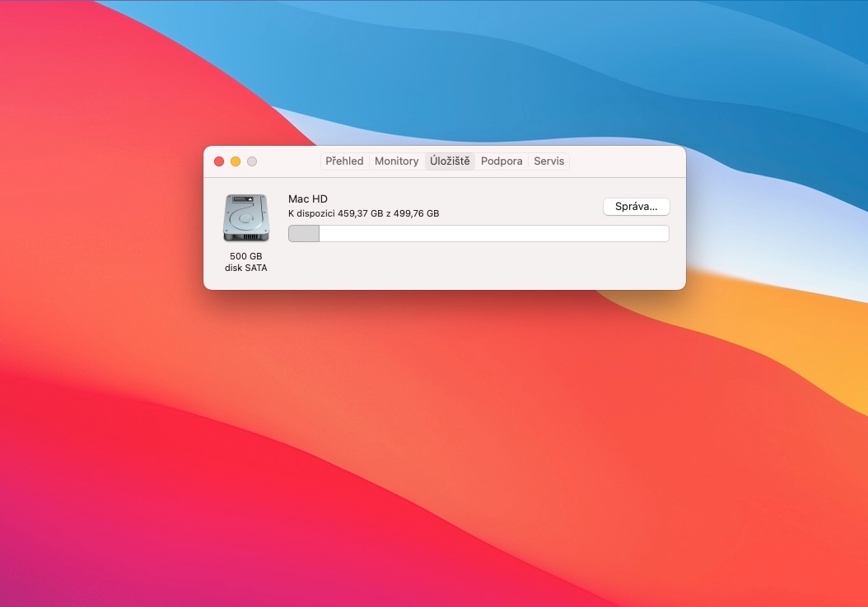Viewport: 868px width, 607px height.
Task: Click the 'K dispozici 459,37 GB' text
Action: pos(363,213)
